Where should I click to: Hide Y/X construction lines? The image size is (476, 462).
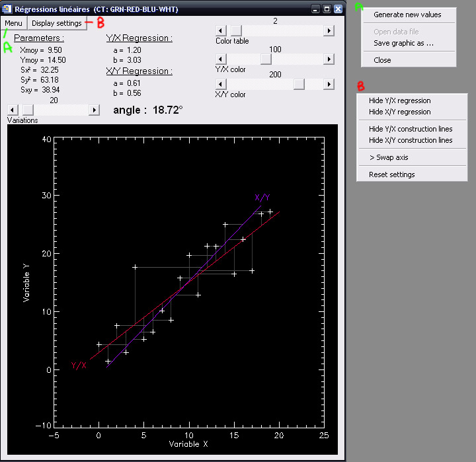[411, 129]
